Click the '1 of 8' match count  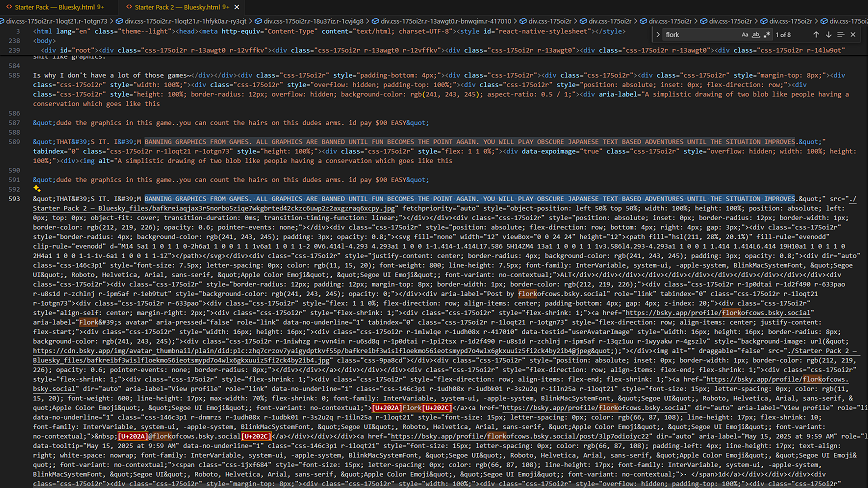point(783,34)
